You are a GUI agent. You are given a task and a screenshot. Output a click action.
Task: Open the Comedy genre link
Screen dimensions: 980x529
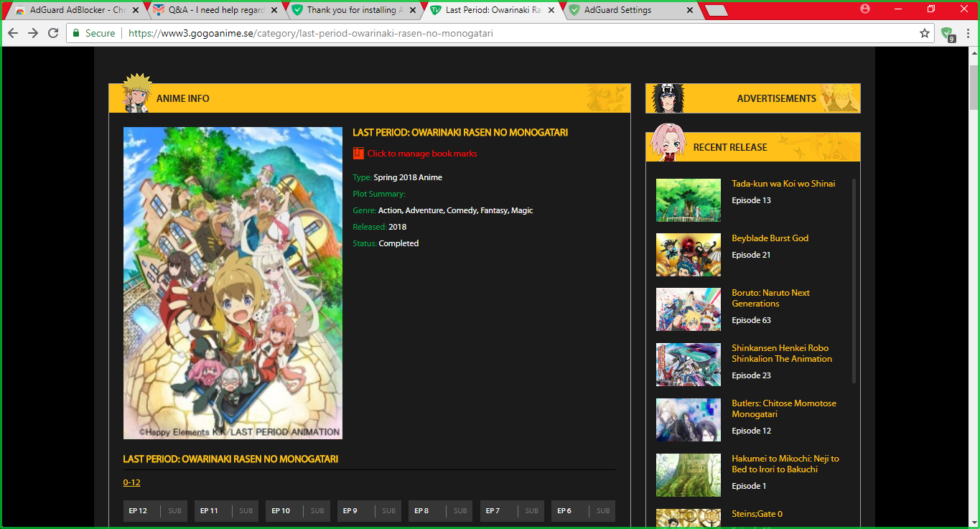(x=462, y=210)
